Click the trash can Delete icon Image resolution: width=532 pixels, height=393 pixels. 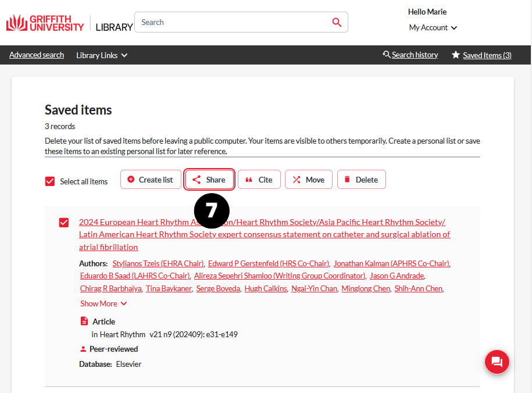click(347, 179)
